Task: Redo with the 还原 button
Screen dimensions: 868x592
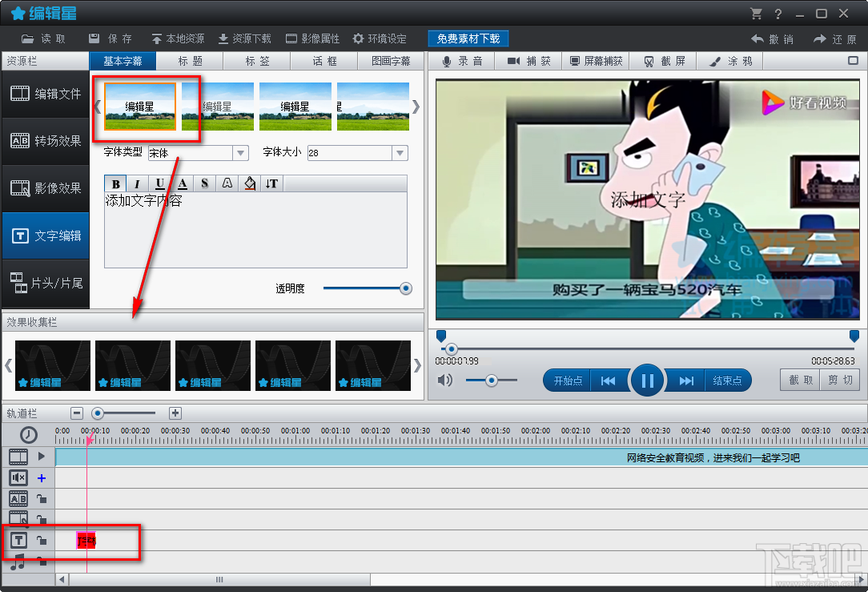Action: pyautogui.click(x=835, y=39)
